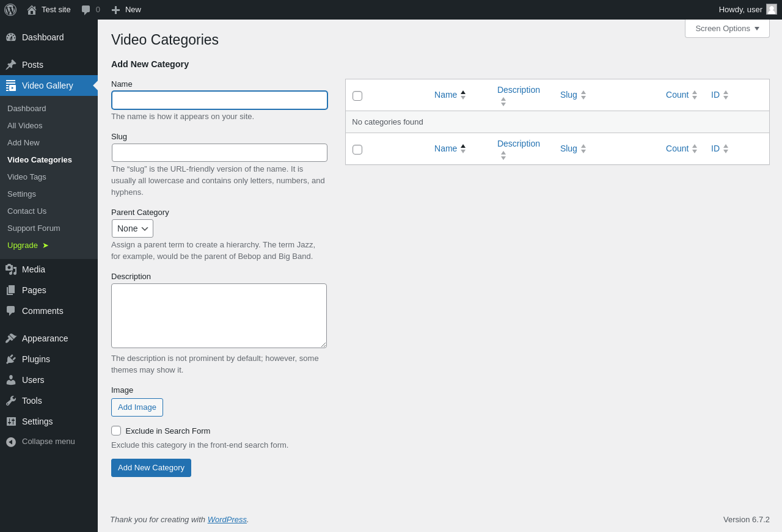Open Plugins via its plug icon
Screen dimensions: 782x532
11,359
